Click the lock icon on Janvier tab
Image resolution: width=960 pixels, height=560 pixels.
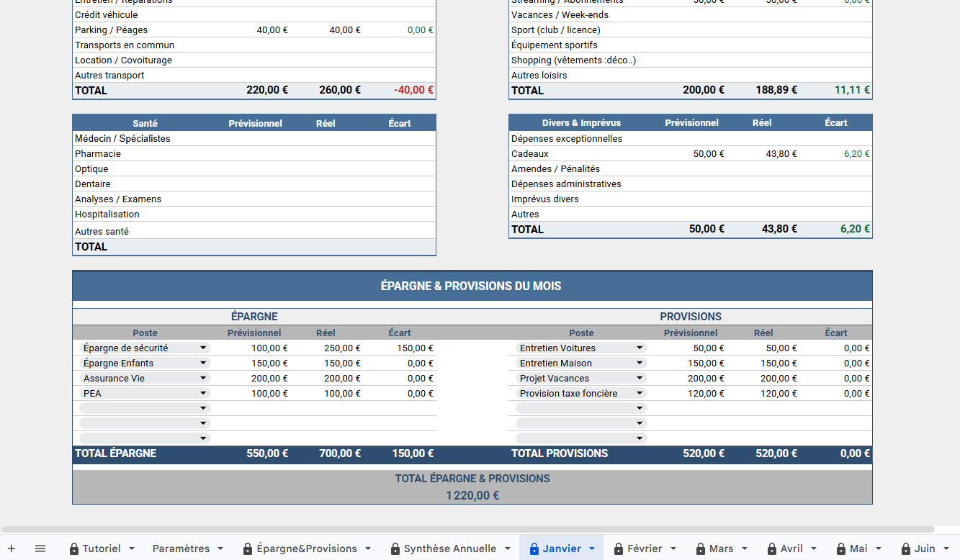coord(534,549)
